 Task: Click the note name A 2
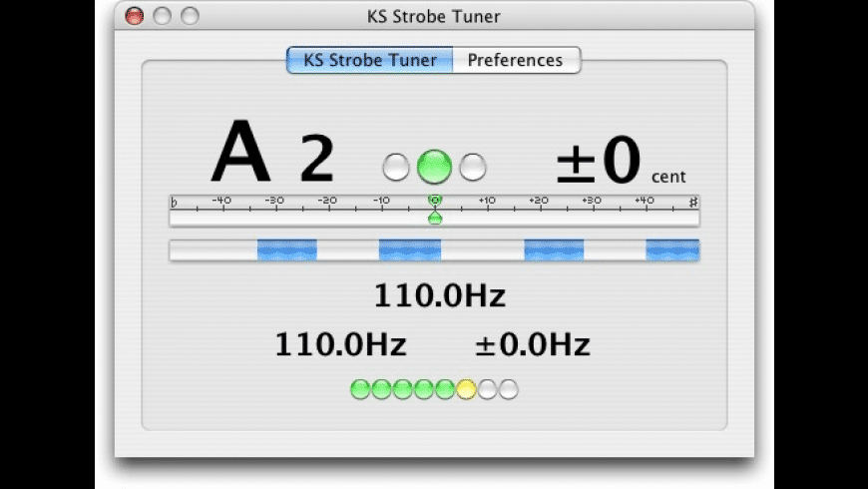[x=273, y=152]
